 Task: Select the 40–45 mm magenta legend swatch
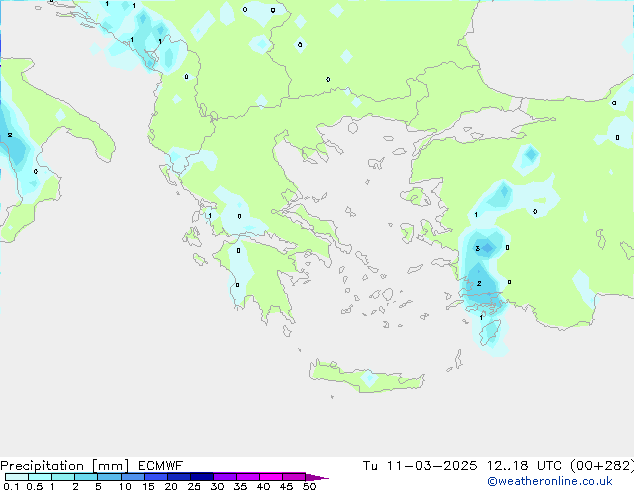click(271, 477)
